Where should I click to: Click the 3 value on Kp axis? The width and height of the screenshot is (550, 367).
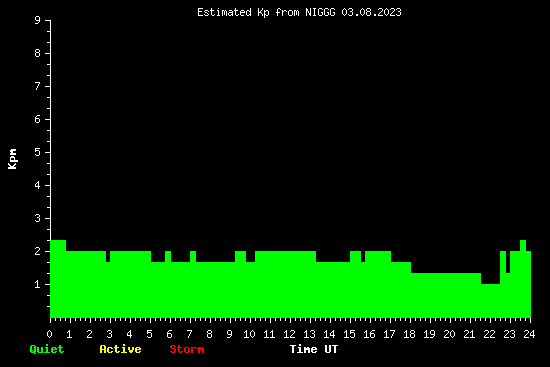38,218
